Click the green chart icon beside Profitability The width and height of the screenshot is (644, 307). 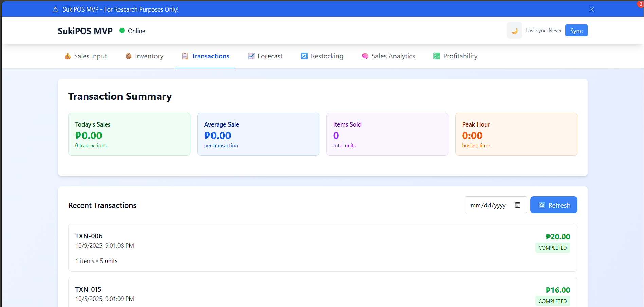point(437,56)
